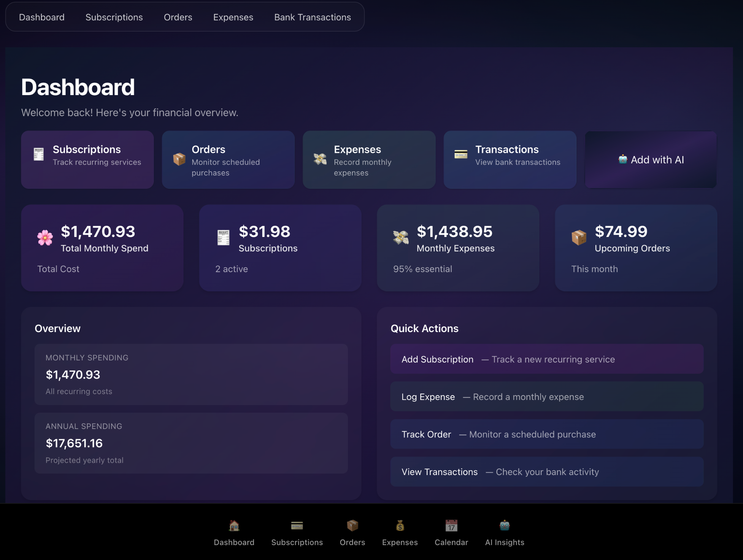
Task: Open View Transactions quick action
Action: point(546,472)
